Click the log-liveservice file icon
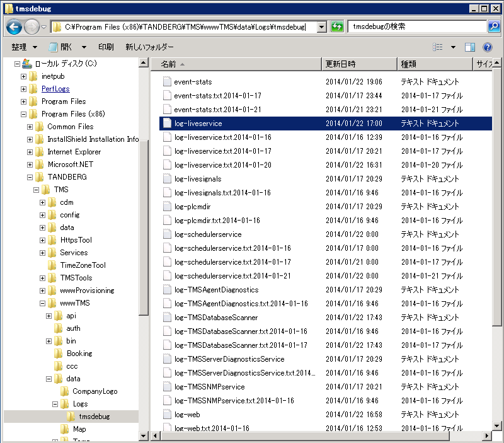The width and height of the screenshot is (504, 443). click(x=167, y=123)
